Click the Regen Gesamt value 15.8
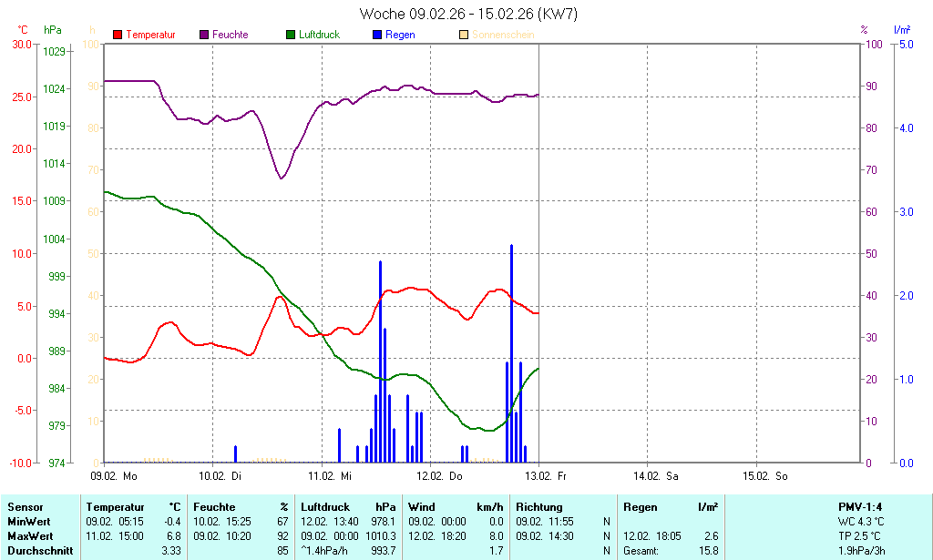Screen dimensions: 933x560 (x=707, y=551)
